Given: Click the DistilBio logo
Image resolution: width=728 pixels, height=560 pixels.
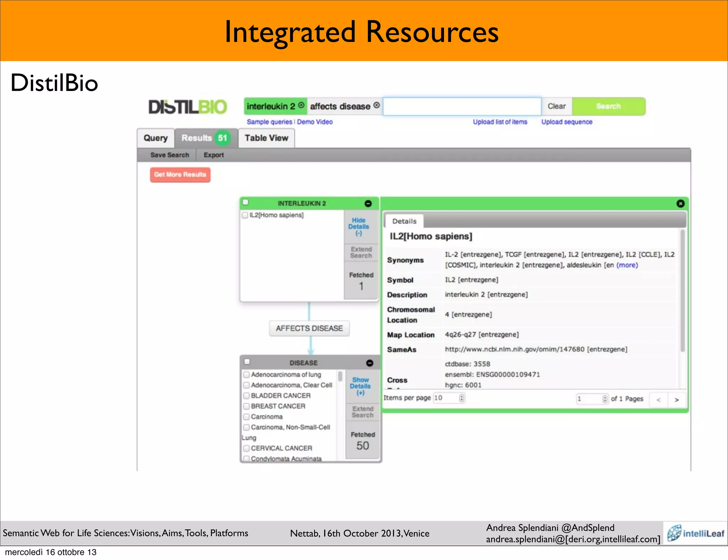Looking at the screenshot, I should click(187, 107).
